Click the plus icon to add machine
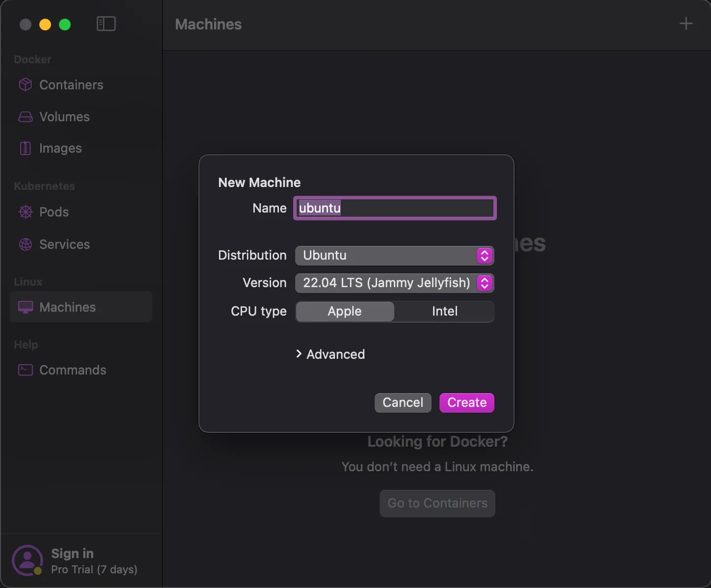711x588 pixels. pyautogui.click(x=686, y=24)
